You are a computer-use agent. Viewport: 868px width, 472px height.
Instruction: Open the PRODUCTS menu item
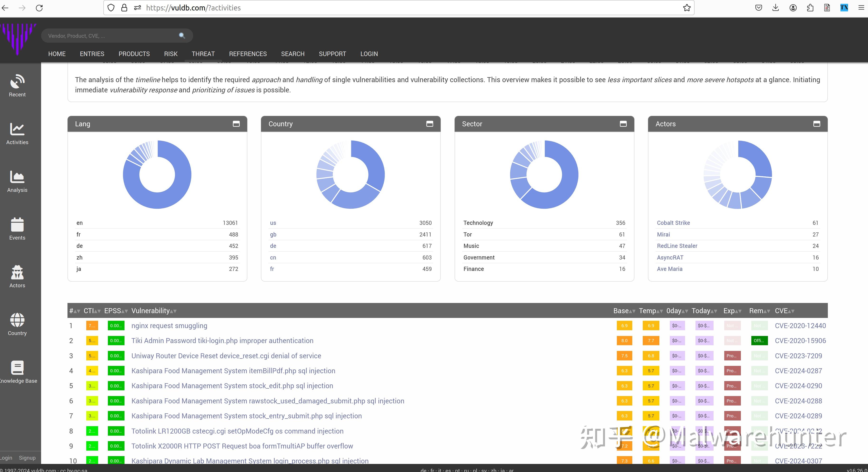pos(134,54)
